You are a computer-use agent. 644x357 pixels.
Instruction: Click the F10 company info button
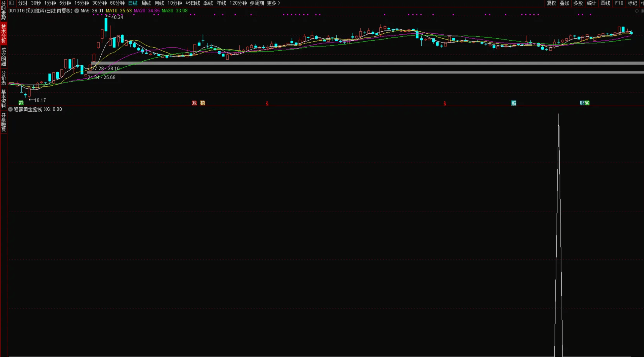[x=619, y=3]
